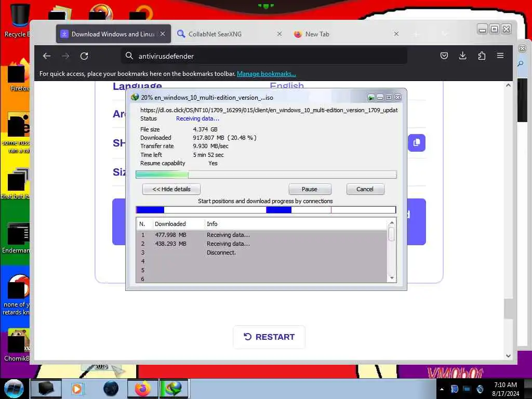Click Hide details in the download dialog
The height and width of the screenshot is (399, 532).
click(x=171, y=189)
